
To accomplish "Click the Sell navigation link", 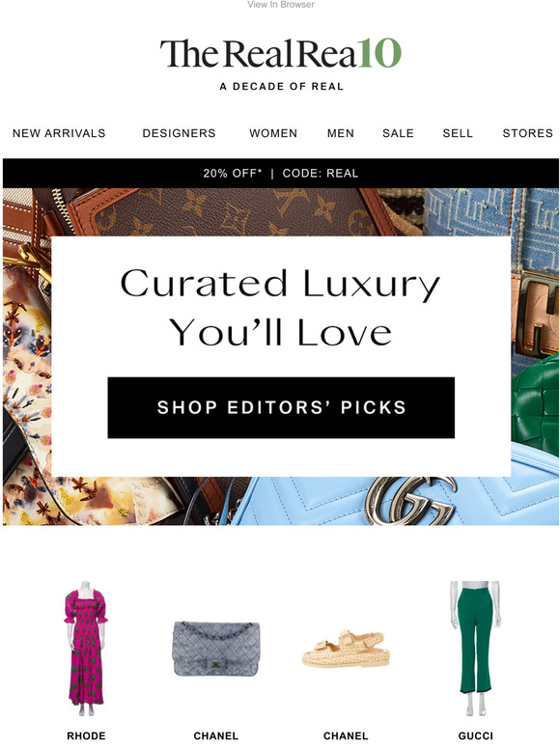I will pos(458,133).
